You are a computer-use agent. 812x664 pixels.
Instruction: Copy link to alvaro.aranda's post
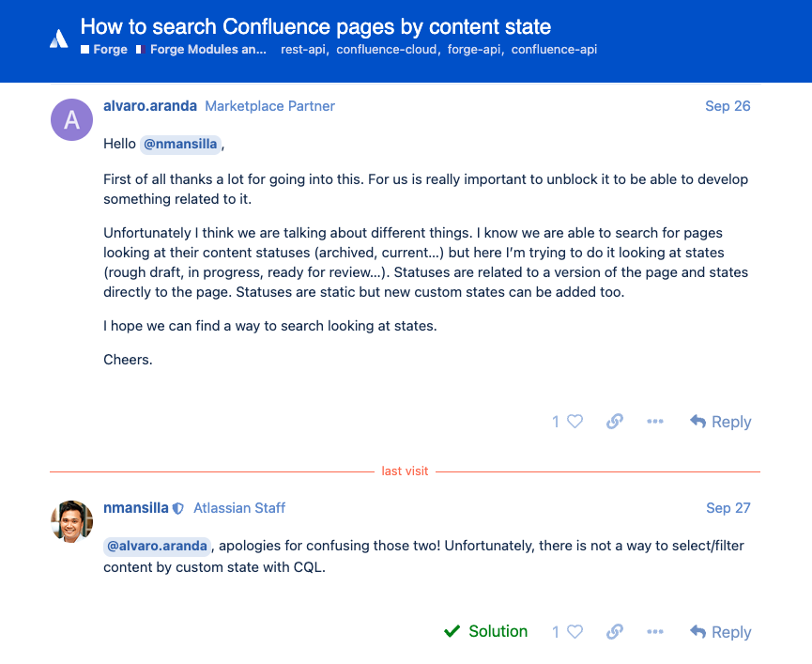click(615, 422)
